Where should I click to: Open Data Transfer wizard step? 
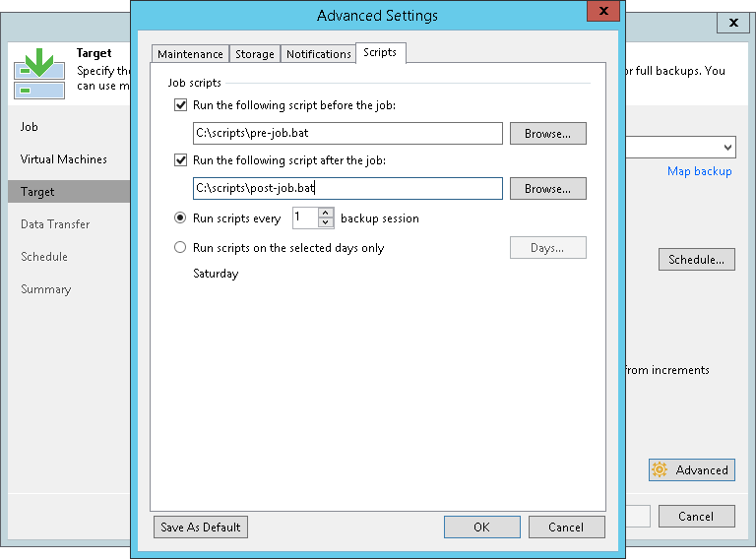coord(55,224)
